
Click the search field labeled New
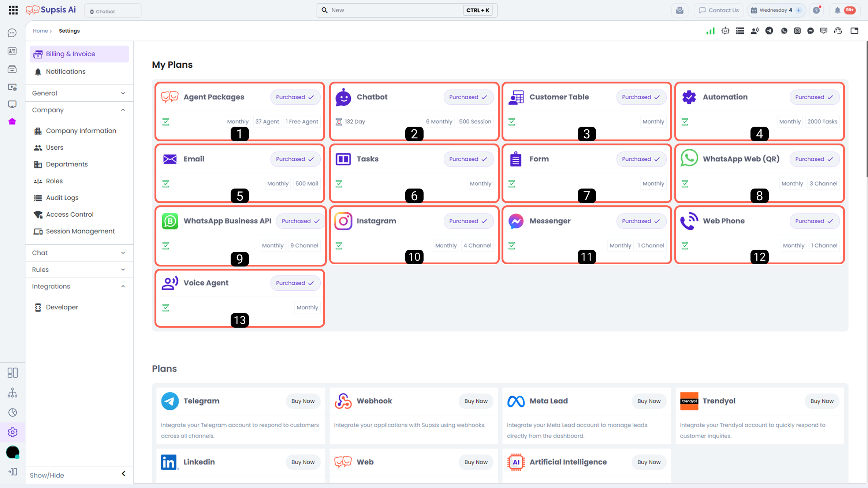(x=407, y=10)
